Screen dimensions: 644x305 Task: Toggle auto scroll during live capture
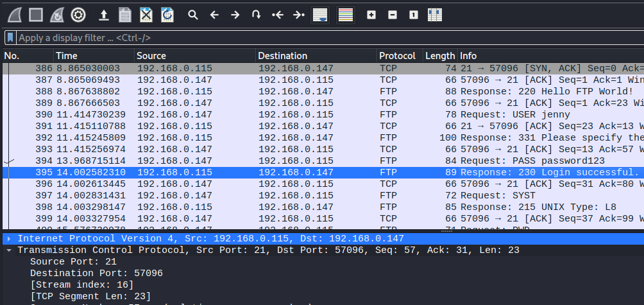320,15
